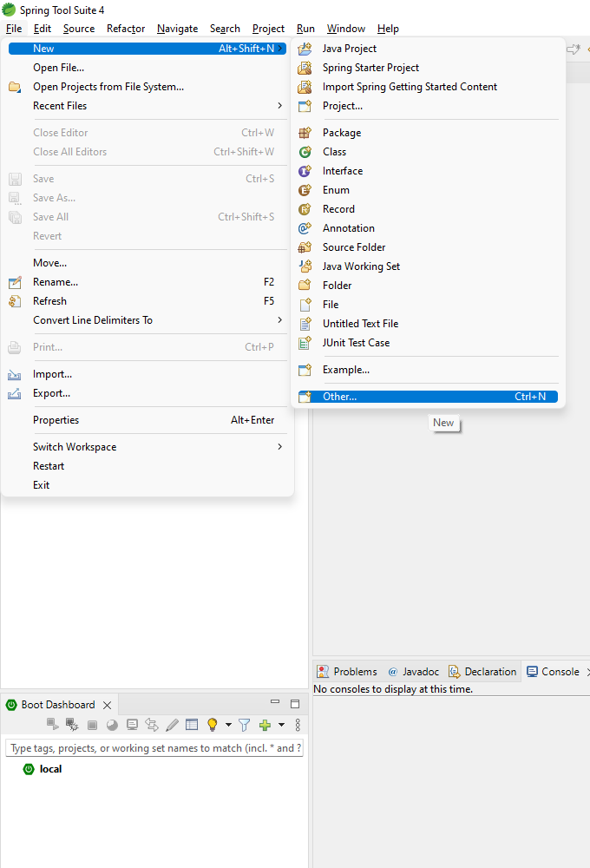Expand the Switch Workspace submenu

point(279,447)
